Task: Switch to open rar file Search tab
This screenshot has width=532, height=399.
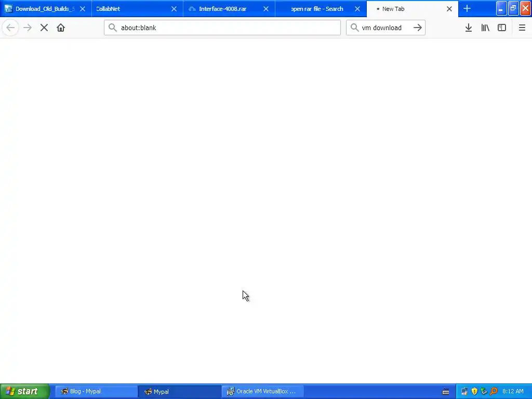Action: tap(321, 9)
